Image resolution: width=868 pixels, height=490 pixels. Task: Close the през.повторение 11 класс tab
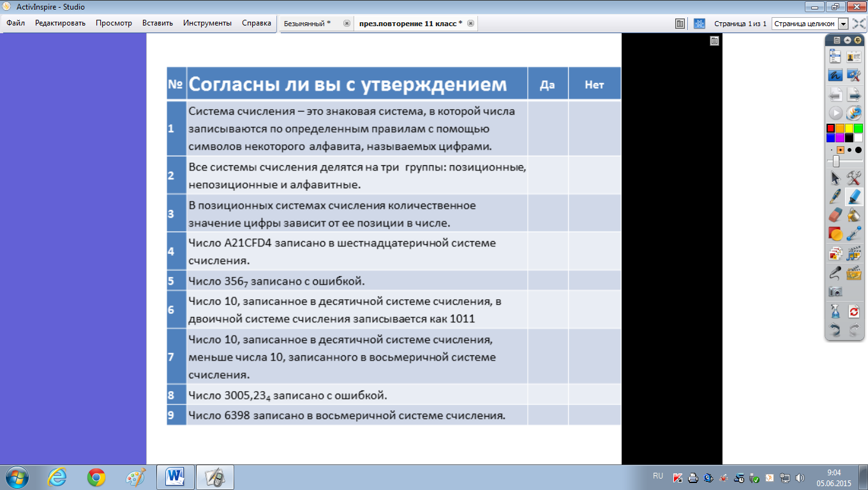pyautogui.click(x=470, y=24)
